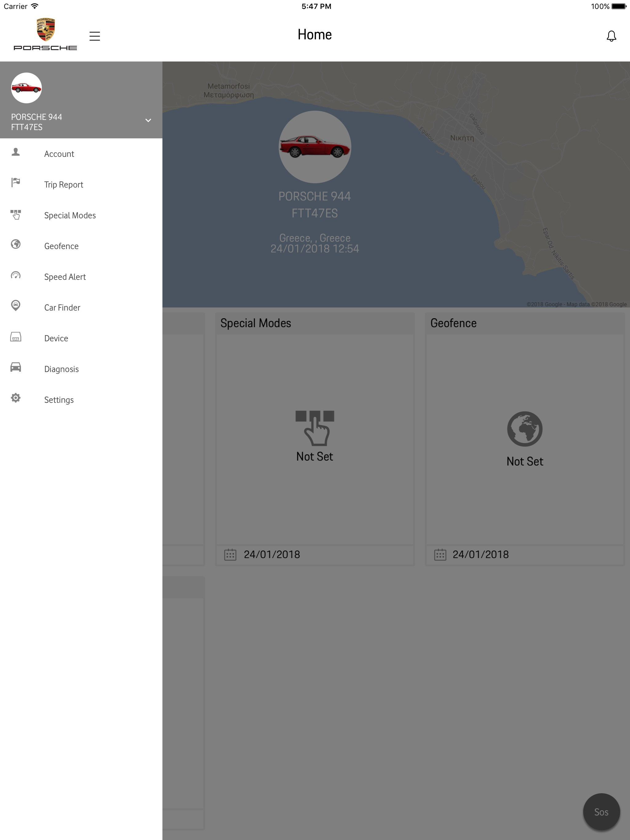
Task: Open the Speed Alert menu item
Action: coord(81,277)
